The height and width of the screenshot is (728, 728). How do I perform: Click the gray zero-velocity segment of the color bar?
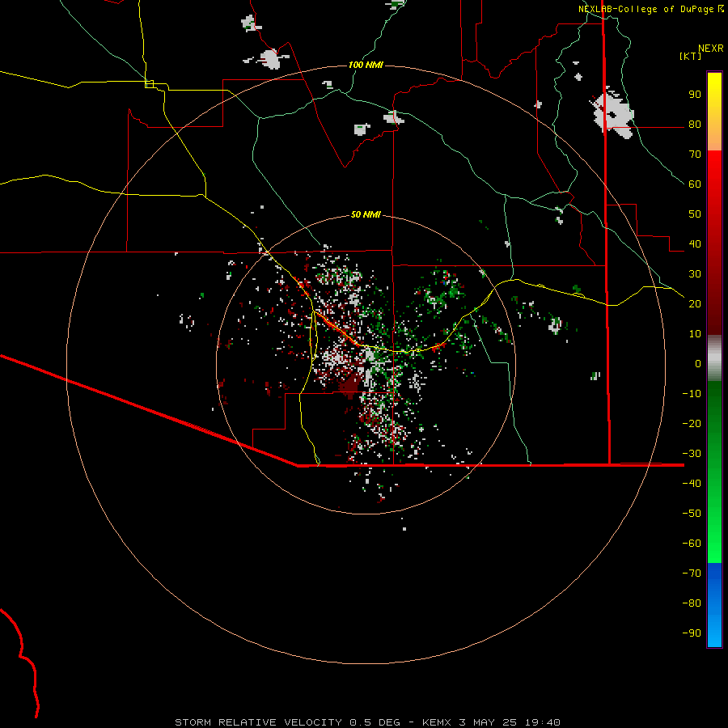(714, 358)
